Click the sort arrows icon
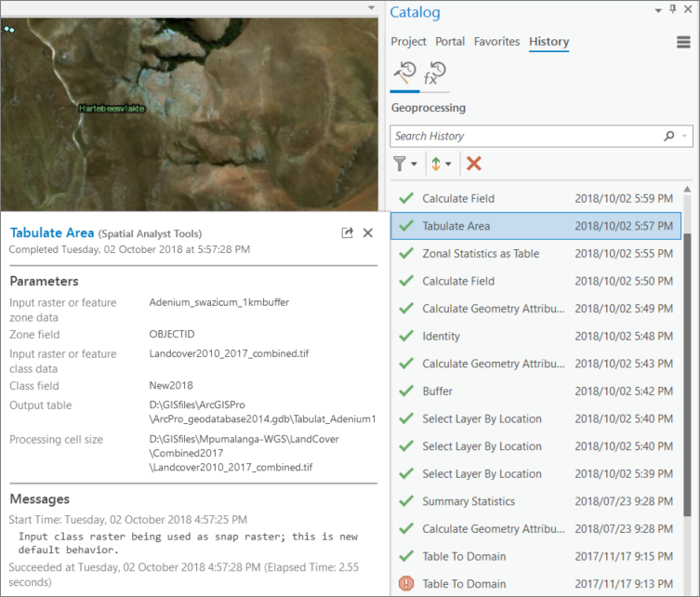The image size is (700, 597). [x=436, y=164]
